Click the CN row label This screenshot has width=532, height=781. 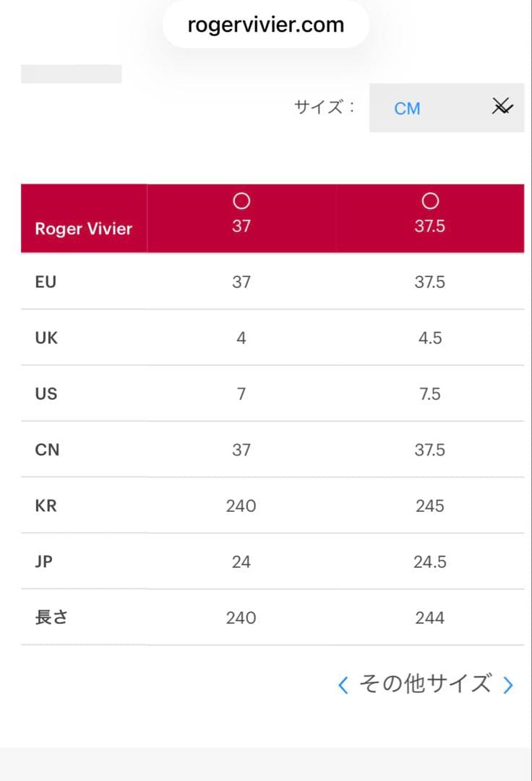coord(47,450)
